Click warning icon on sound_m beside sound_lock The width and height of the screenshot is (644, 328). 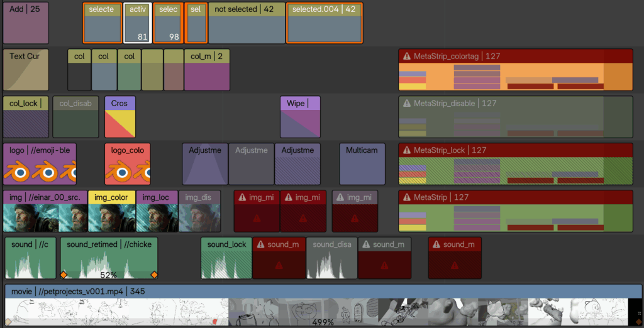click(x=260, y=244)
